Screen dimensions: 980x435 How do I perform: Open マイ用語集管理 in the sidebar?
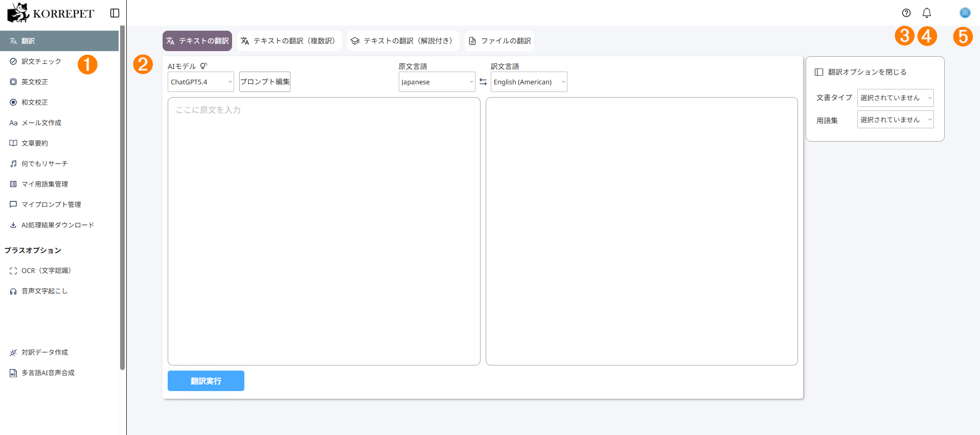[59, 184]
